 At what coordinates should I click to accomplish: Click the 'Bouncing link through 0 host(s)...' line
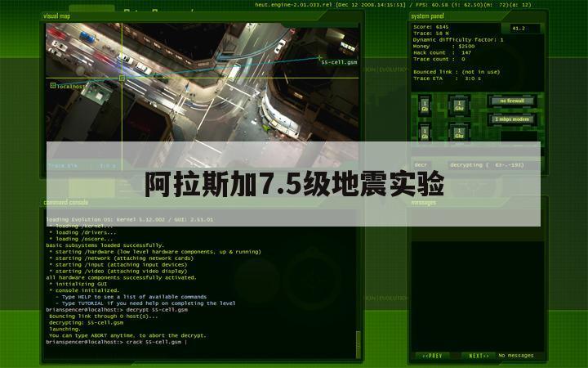(103, 316)
